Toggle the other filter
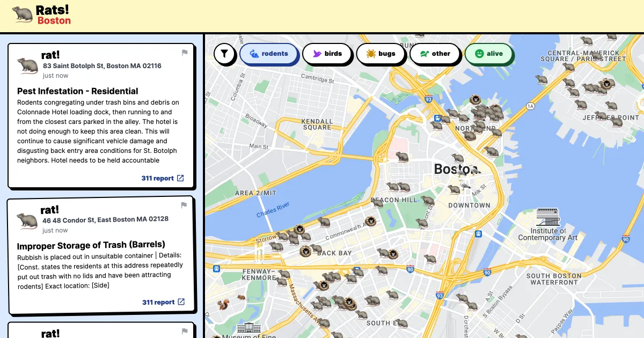 (x=435, y=54)
